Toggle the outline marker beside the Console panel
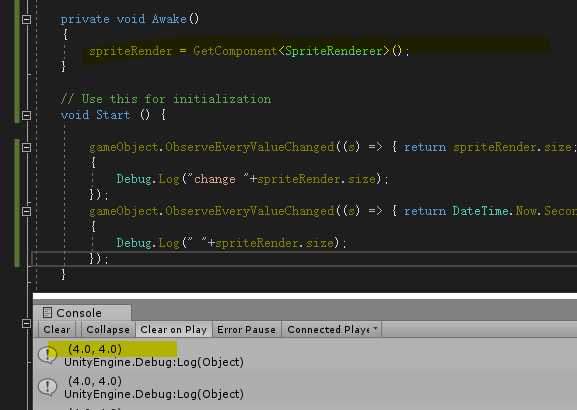The height and width of the screenshot is (410, 577). [26, 324]
